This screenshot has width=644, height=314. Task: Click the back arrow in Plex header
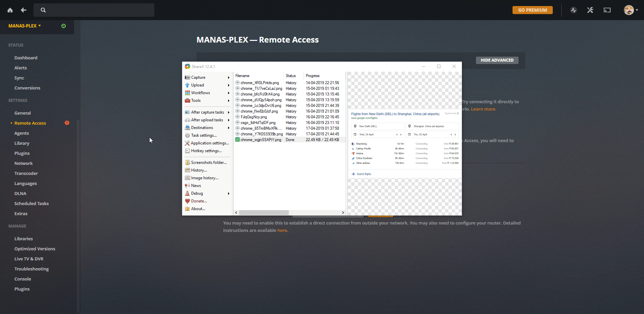pos(23,10)
